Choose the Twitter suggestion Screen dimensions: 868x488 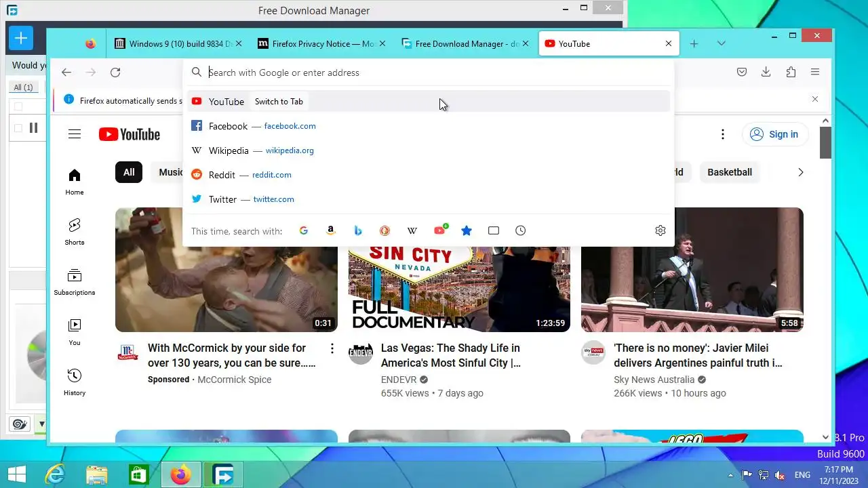(x=429, y=199)
